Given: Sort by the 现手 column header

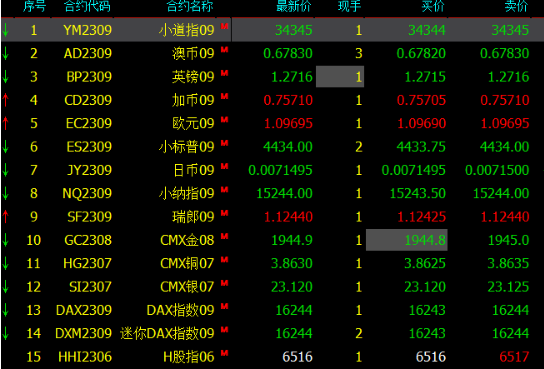Looking at the screenshot, I should point(350,6).
